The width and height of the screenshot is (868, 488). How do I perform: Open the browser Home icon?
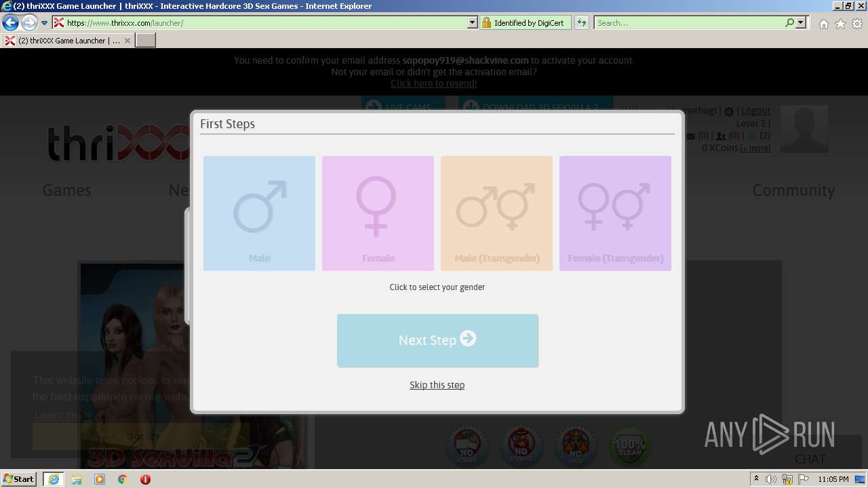click(823, 24)
